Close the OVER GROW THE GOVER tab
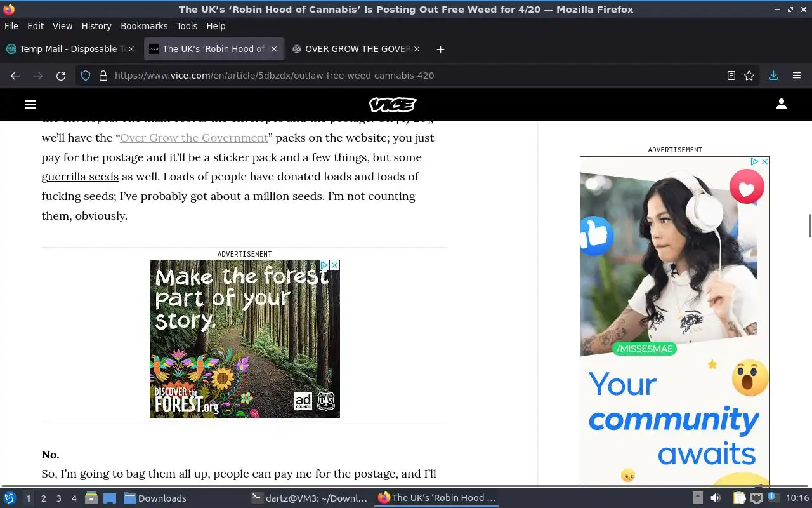Screen dimensions: 812x508 point(417,49)
